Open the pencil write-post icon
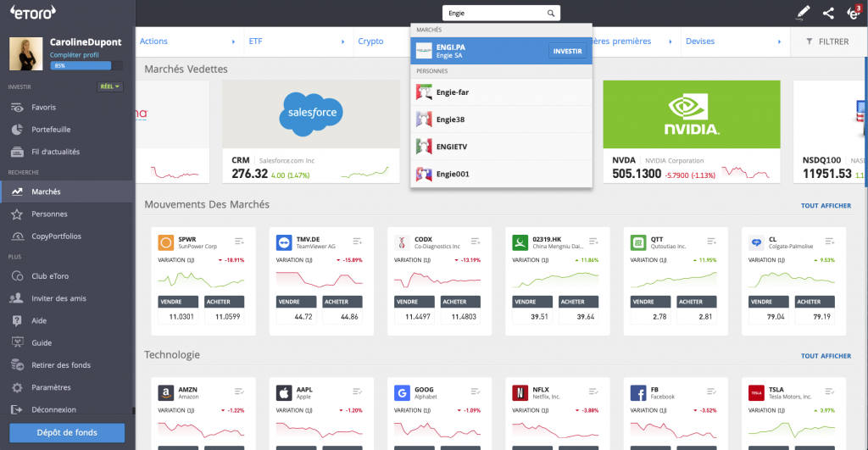868x450 pixels. pos(803,13)
